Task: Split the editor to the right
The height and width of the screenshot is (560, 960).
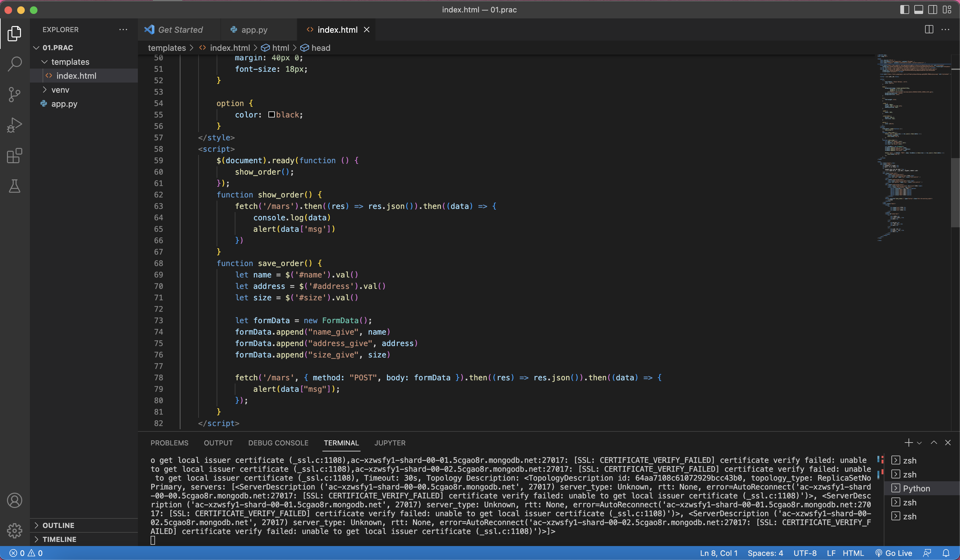Action: click(929, 30)
